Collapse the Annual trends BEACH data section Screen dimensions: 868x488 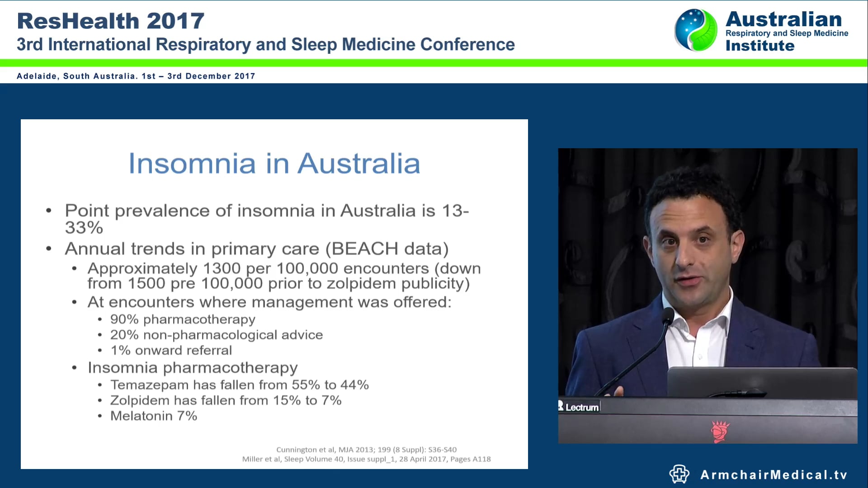click(258, 248)
